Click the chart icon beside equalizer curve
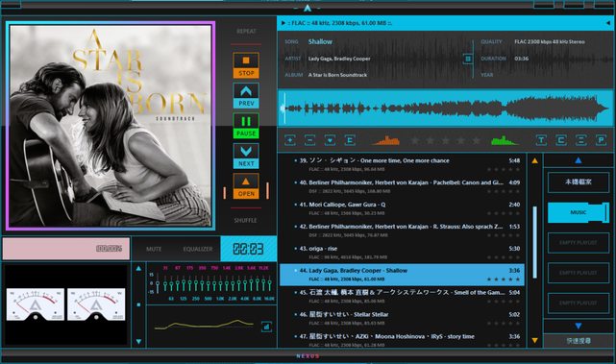The width and height of the screenshot is (616, 364). pyautogui.click(x=266, y=327)
